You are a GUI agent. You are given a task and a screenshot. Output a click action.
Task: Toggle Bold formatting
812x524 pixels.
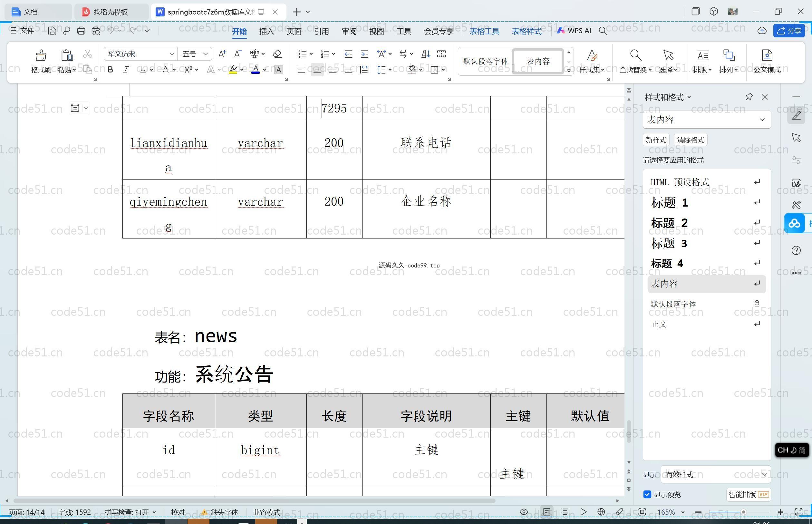(110, 70)
